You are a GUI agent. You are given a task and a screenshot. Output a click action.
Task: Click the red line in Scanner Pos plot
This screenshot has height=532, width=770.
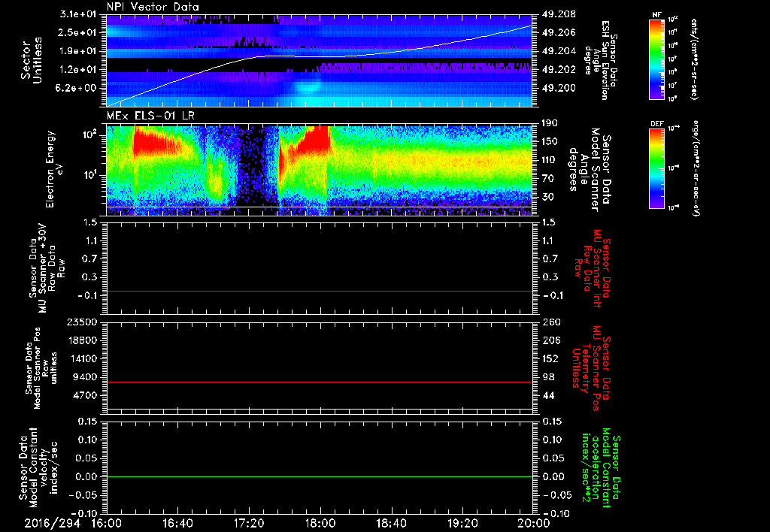(x=319, y=382)
